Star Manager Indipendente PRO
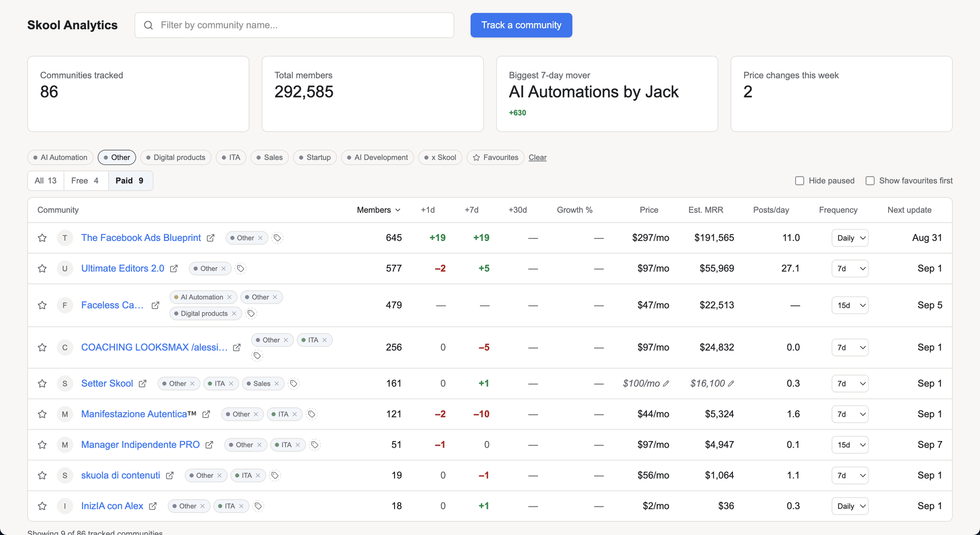This screenshot has width=980, height=535. tap(42, 445)
